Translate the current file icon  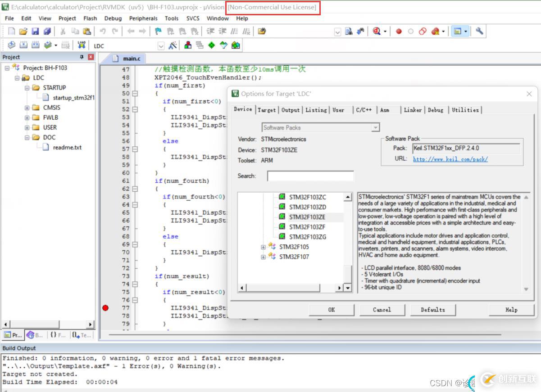(x=12, y=45)
